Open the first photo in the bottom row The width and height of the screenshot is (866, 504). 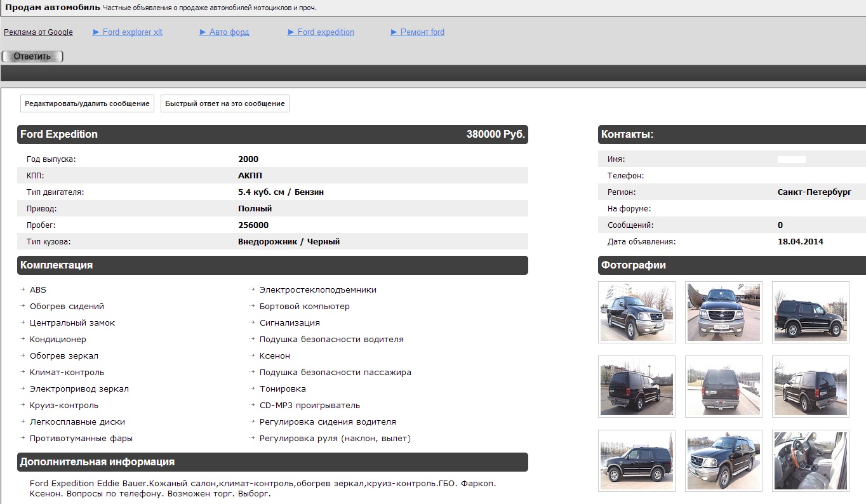click(637, 461)
